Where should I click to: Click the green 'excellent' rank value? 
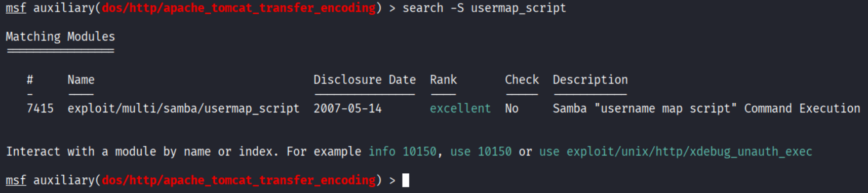460,108
